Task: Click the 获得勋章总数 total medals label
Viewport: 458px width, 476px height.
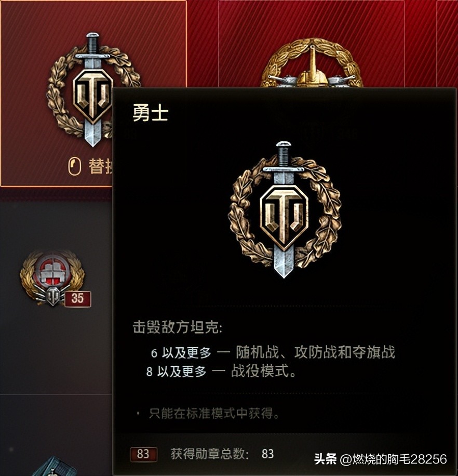Action: pyautogui.click(x=209, y=454)
